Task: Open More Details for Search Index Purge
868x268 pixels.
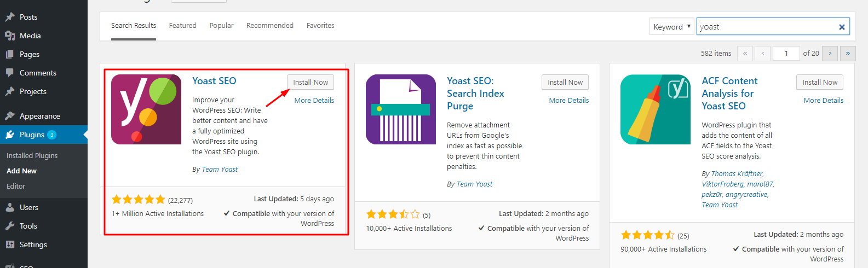Action: [569, 100]
